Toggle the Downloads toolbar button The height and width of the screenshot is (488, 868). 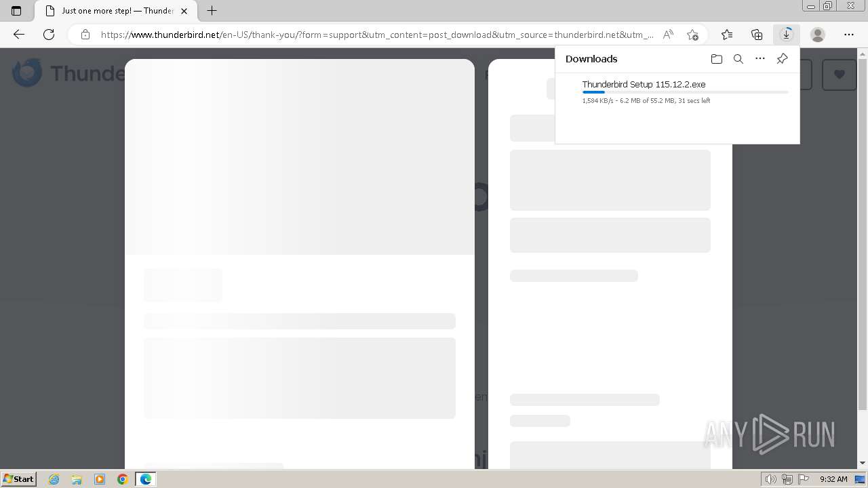pyautogui.click(x=787, y=35)
